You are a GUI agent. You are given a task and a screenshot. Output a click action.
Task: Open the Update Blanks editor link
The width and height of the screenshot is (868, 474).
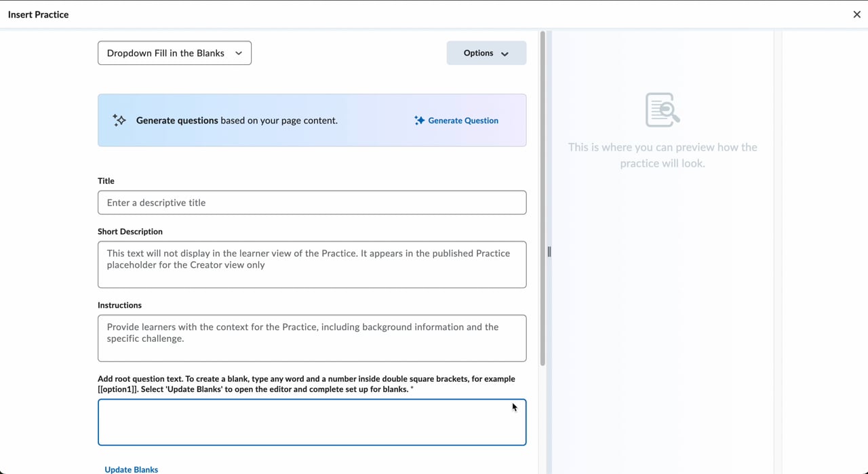pyautogui.click(x=132, y=469)
